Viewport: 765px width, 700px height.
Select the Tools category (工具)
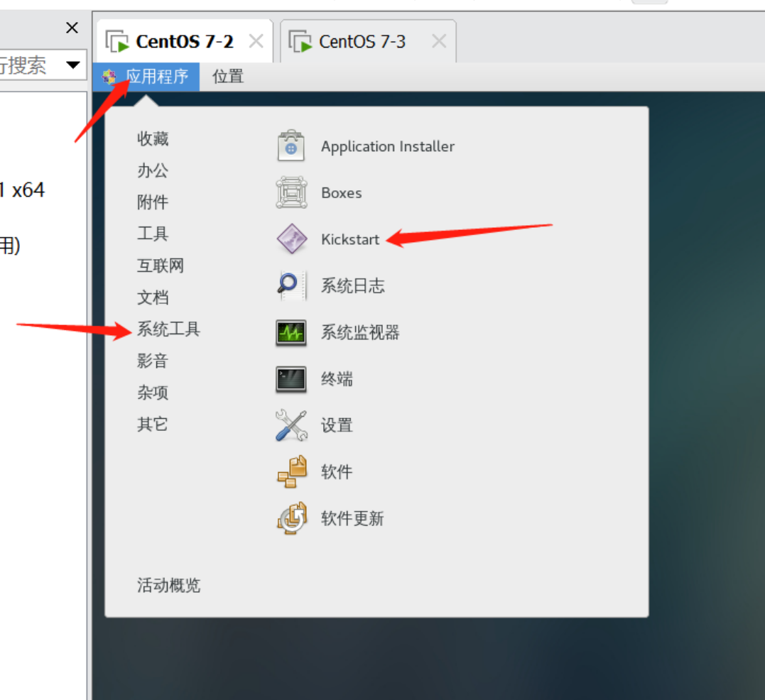(153, 234)
